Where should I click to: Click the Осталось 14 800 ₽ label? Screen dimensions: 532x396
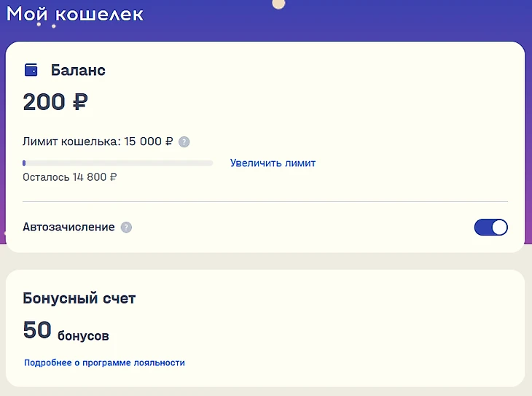70,177
